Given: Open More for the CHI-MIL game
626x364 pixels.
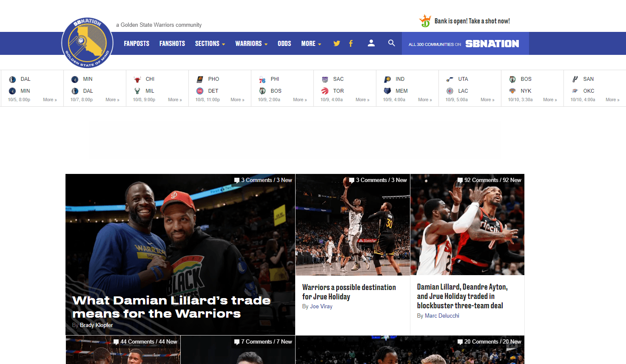Looking at the screenshot, I should [x=175, y=100].
